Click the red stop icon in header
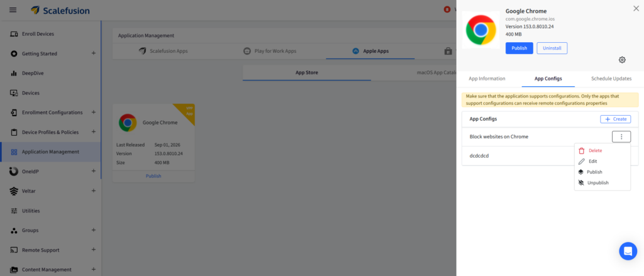Viewport: 644px width, 276px height. (x=447, y=9)
